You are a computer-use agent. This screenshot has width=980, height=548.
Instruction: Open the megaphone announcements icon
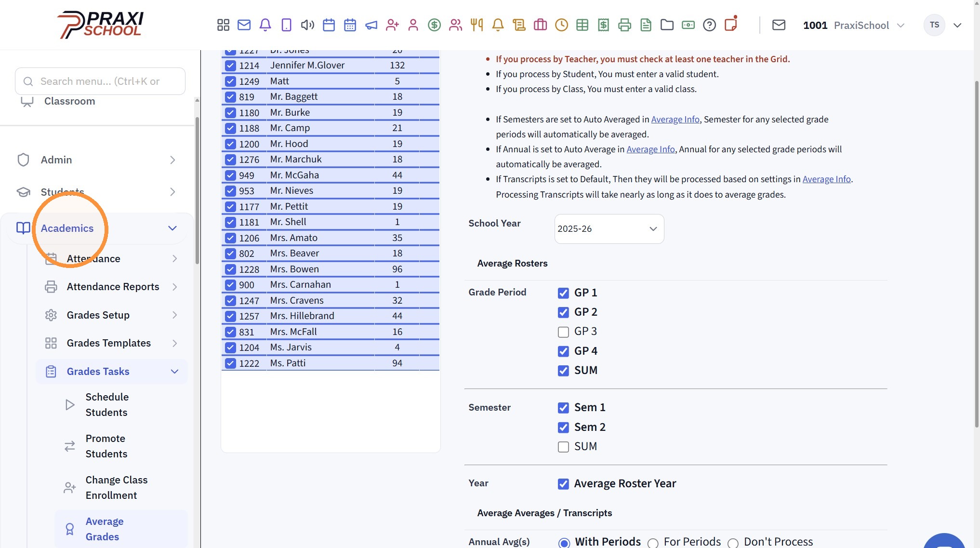[x=371, y=25]
